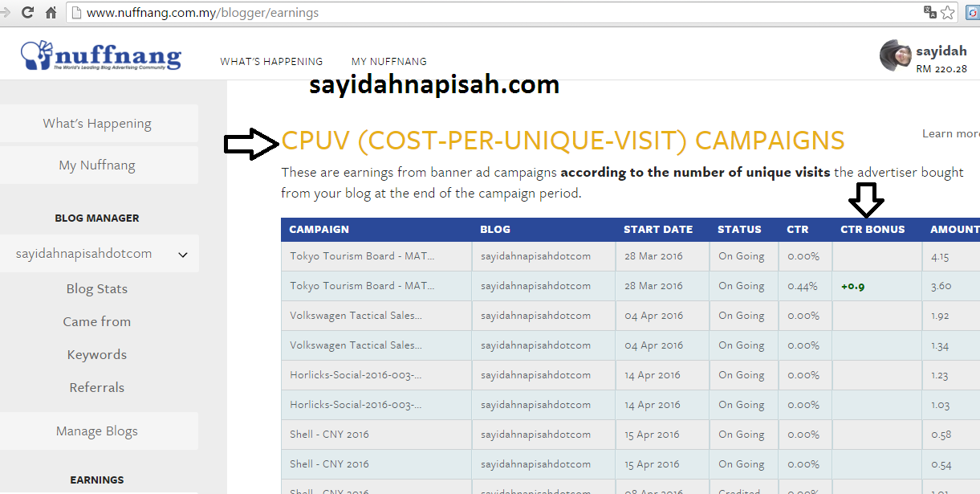Open the WHAT'S HAPPENING top menu
This screenshot has height=494, width=980.
point(271,61)
